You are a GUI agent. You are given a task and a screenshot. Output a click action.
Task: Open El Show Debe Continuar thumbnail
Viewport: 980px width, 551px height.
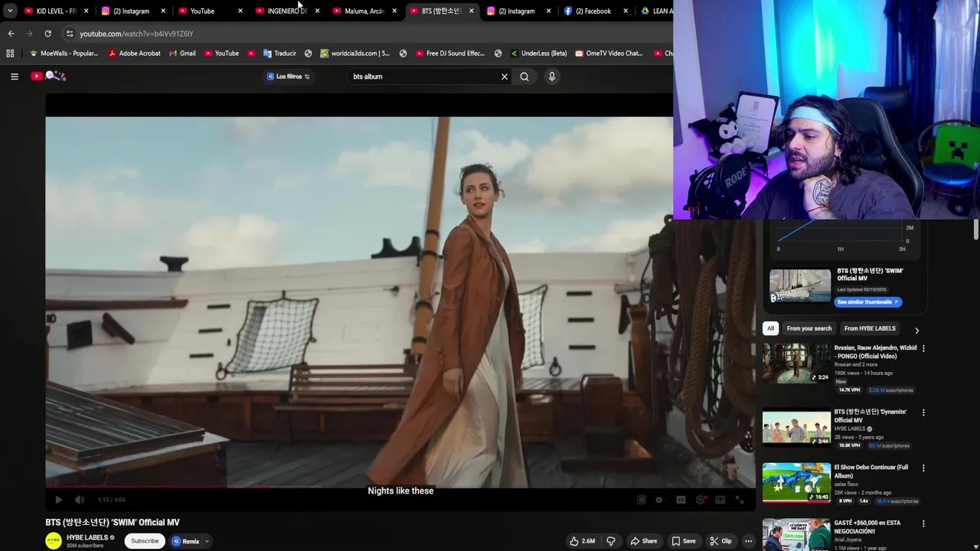[x=796, y=482]
